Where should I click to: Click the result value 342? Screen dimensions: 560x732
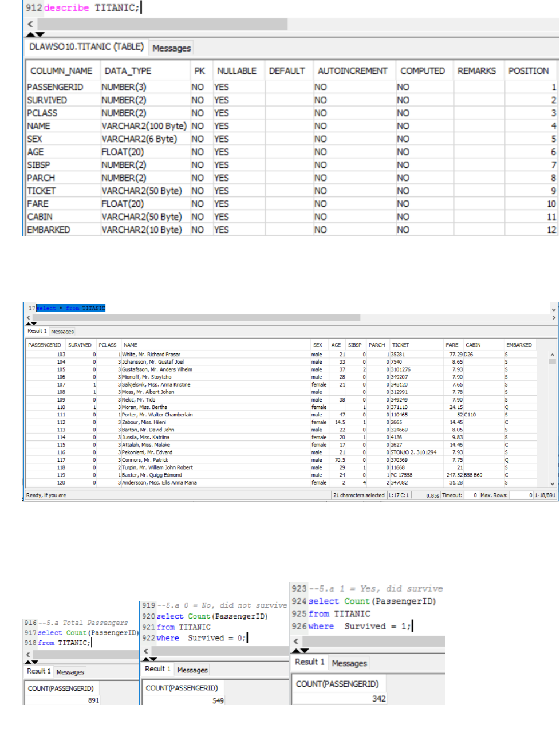click(x=379, y=699)
